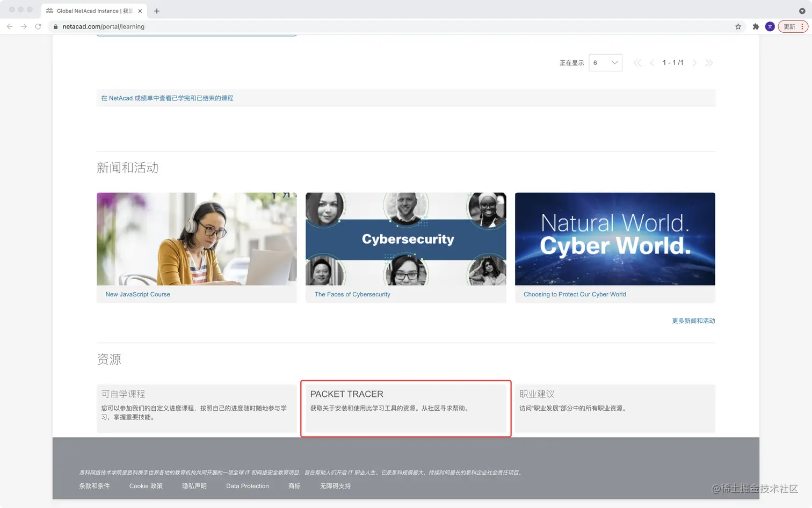Click the New JavaScript Course link

137,294
